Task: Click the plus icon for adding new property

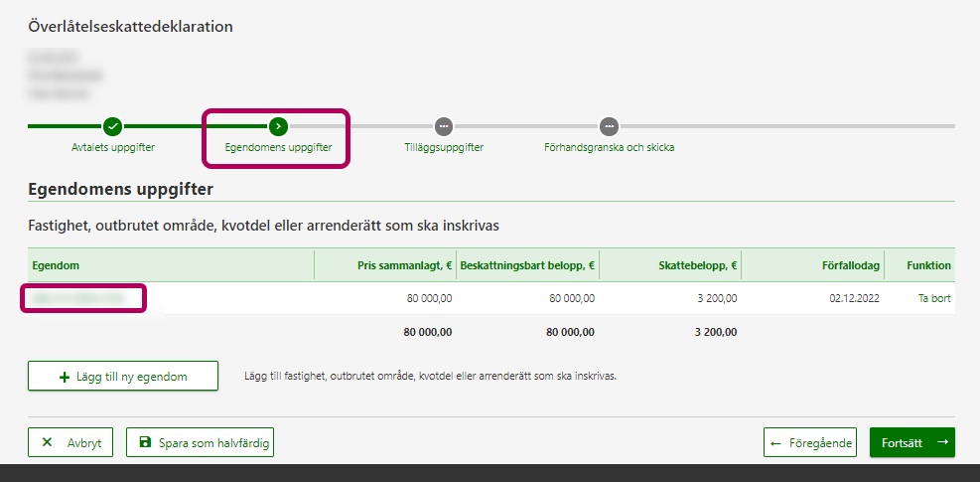Action: click(x=66, y=377)
